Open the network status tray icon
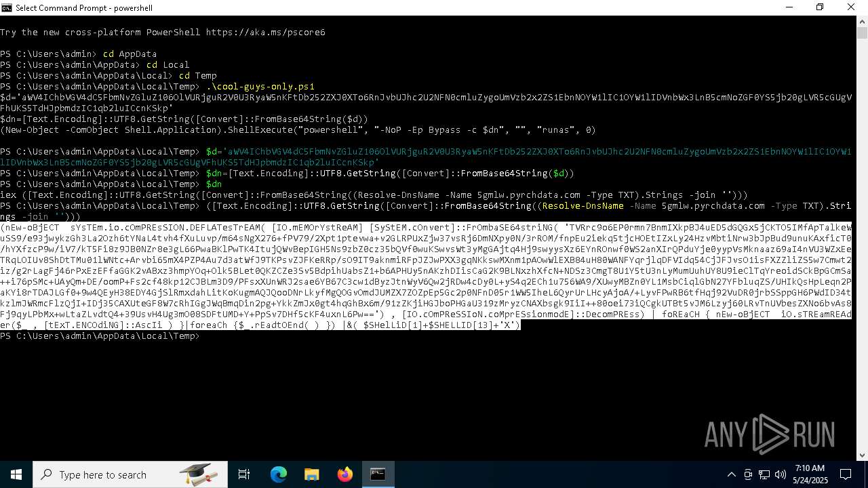868x488 pixels. pyautogui.click(x=764, y=474)
